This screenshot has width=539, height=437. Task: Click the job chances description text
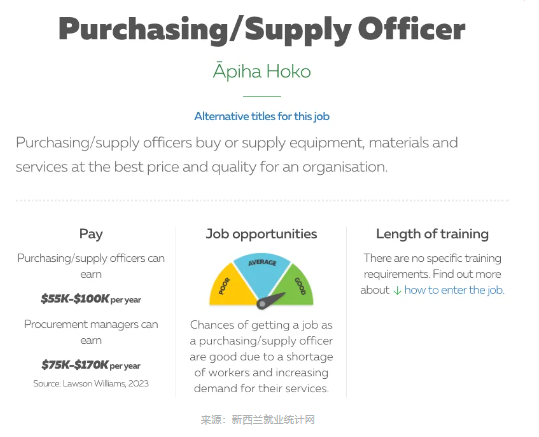(261, 356)
